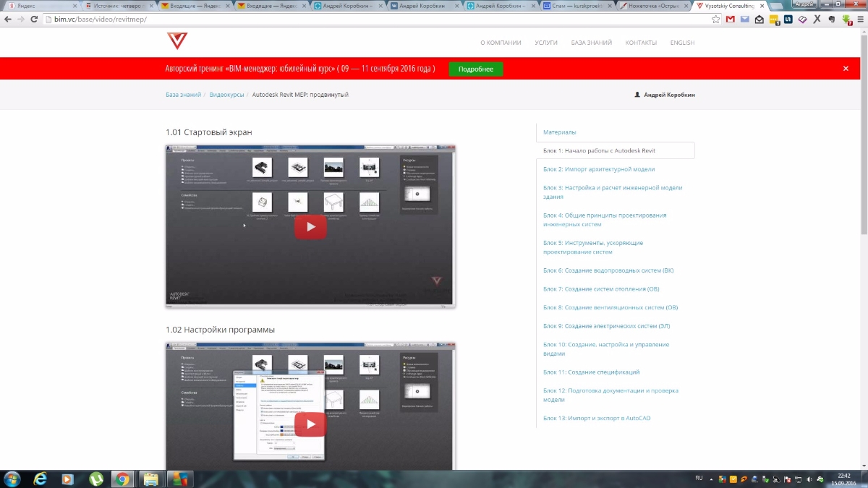Play the 1.02 Настройки программы video
This screenshot has height=488, width=868.
[310, 424]
